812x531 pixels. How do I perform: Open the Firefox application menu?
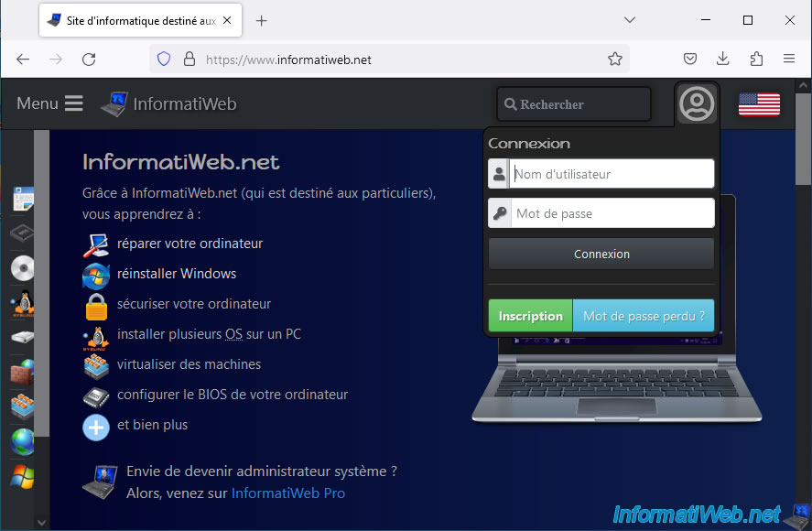point(789,60)
